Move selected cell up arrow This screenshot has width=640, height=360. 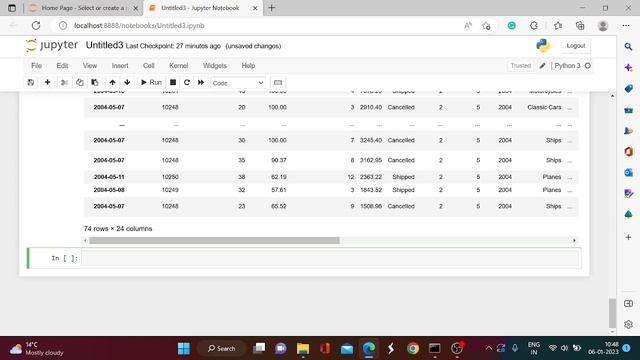tap(112, 82)
